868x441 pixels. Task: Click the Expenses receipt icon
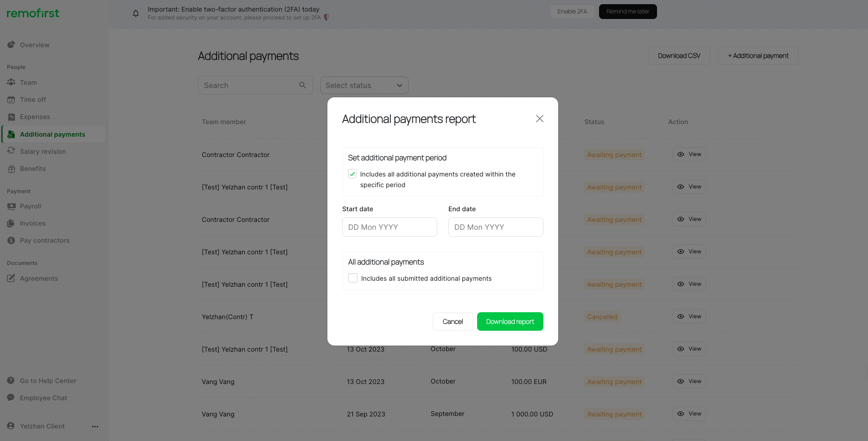pyautogui.click(x=11, y=117)
